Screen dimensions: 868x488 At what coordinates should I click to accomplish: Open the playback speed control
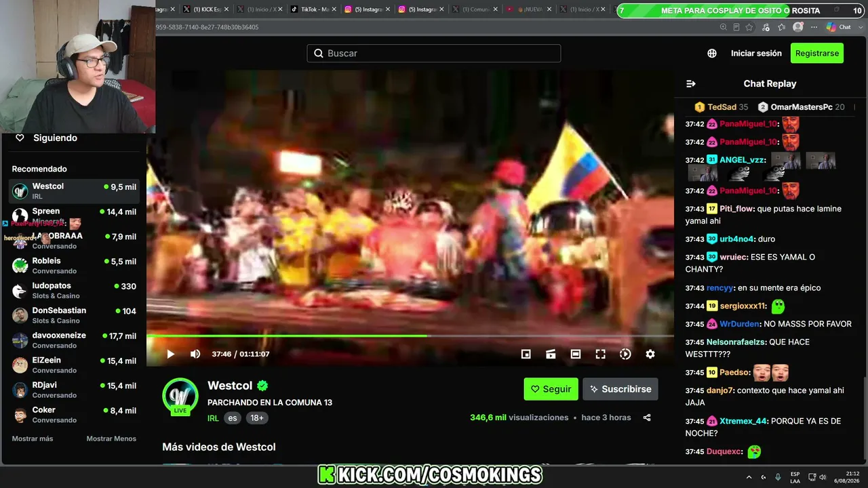625,354
